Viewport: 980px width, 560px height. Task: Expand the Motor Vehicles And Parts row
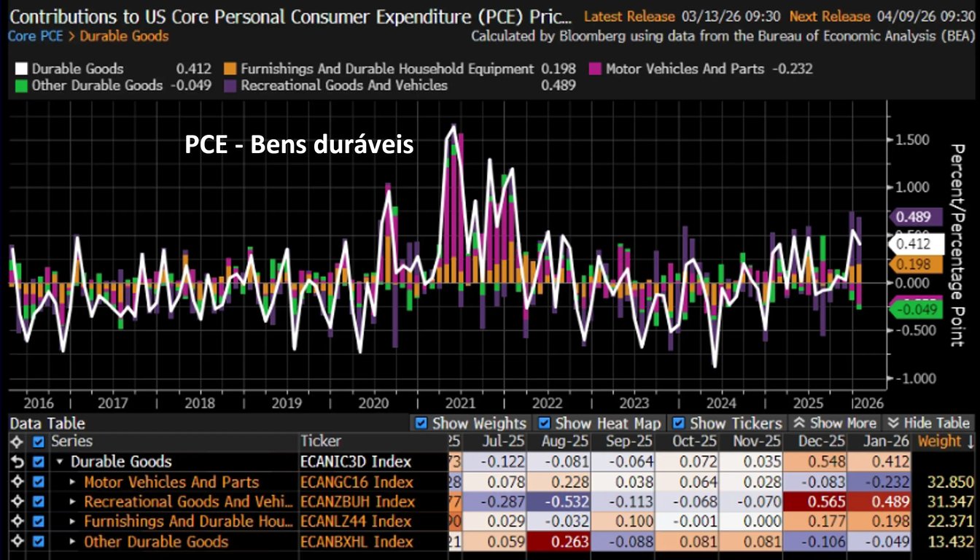click(73, 482)
